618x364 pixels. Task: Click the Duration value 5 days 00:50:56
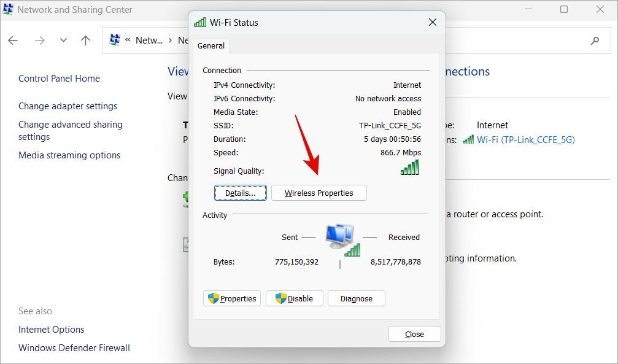coord(392,139)
